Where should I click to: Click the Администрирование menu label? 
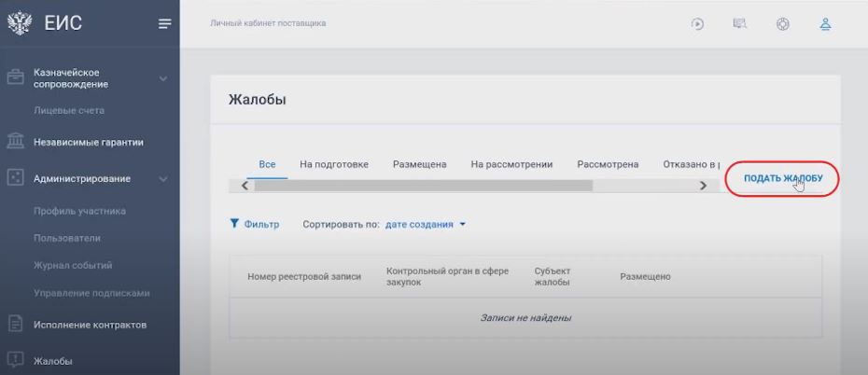click(82, 179)
